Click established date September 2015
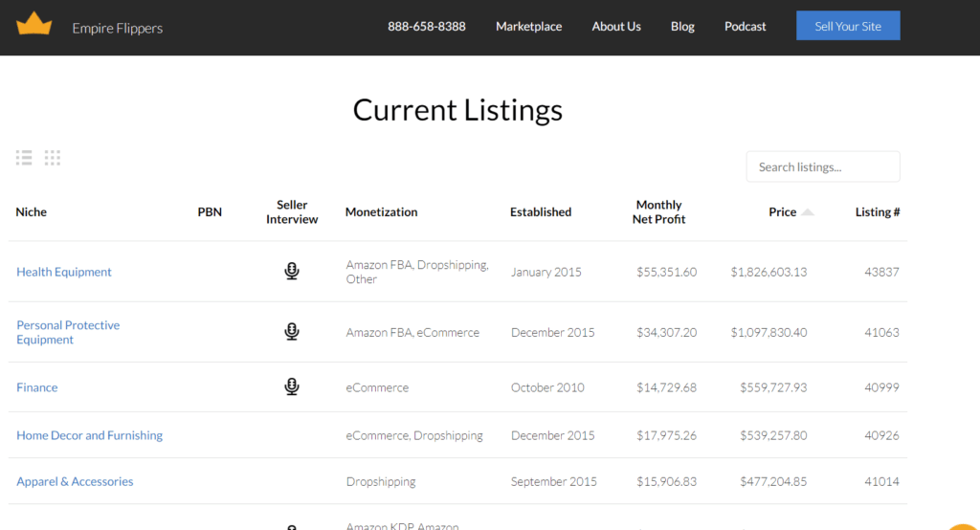Screen dimensions: 980x530 (x=554, y=481)
